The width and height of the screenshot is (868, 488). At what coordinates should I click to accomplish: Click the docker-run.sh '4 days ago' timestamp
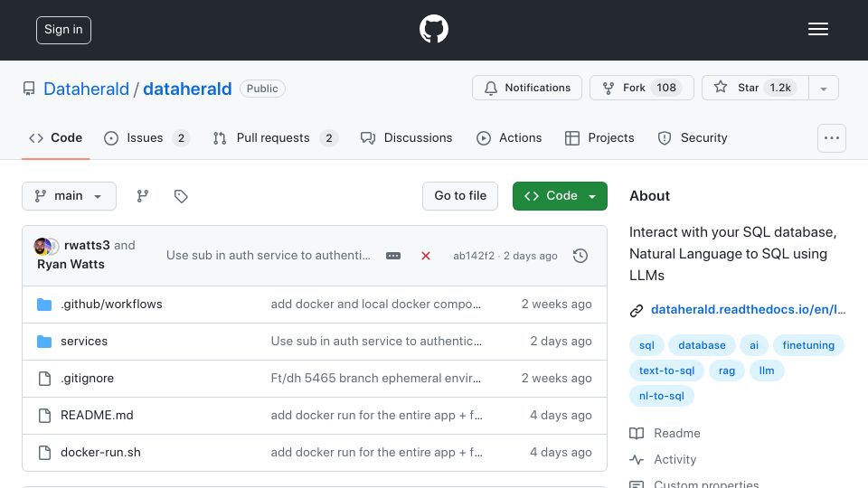(561, 453)
